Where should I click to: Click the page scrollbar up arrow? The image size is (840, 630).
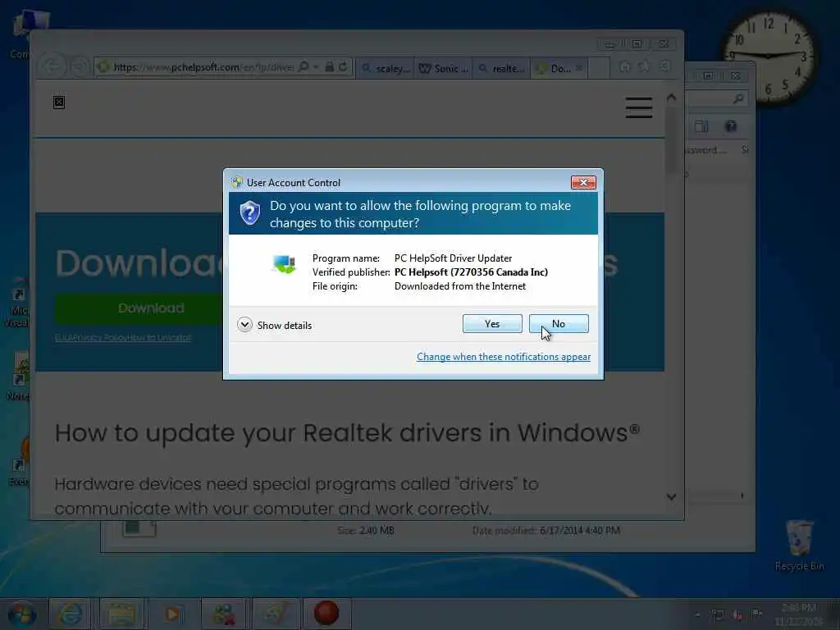[x=671, y=98]
